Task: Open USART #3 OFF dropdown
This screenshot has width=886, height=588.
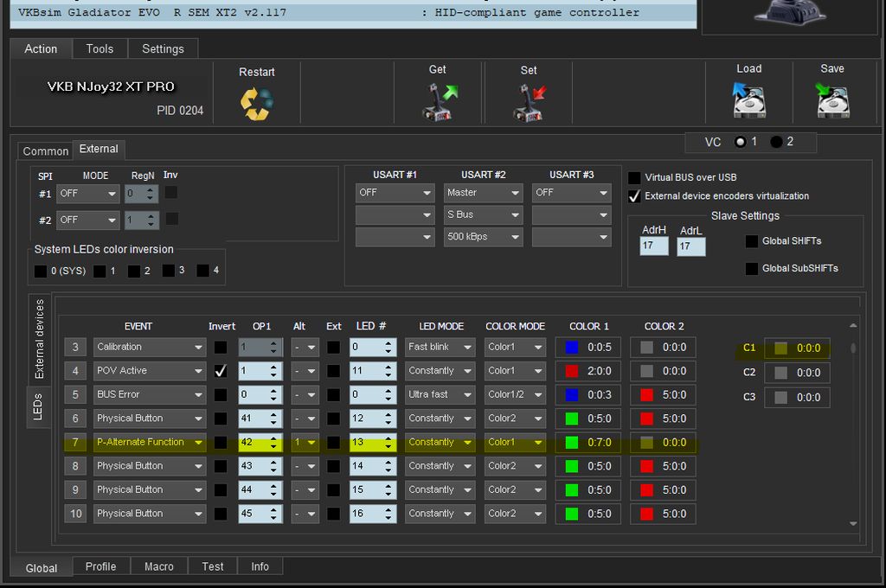Action: tap(571, 193)
